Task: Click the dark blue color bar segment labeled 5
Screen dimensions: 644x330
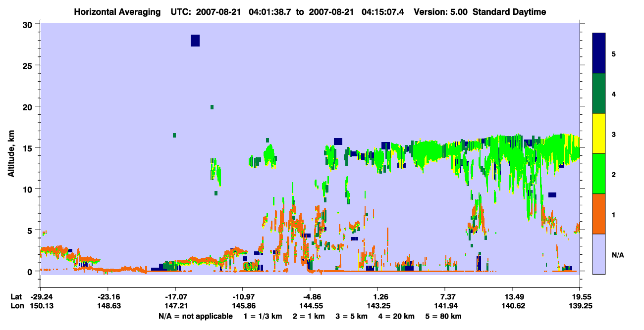Action: click(599, 53)
